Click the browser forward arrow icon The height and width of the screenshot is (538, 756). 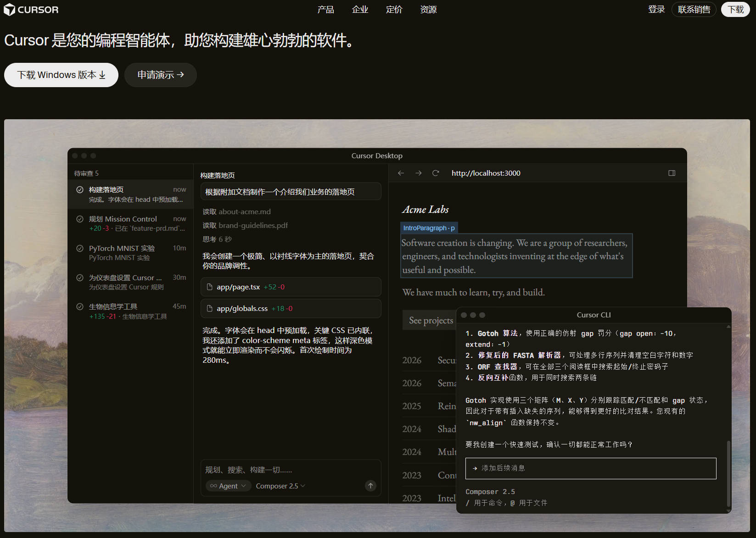(418, 173)
